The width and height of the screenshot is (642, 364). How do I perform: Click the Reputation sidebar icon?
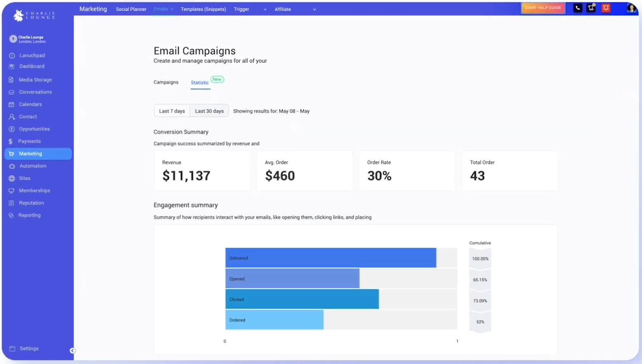coord(12,203)
